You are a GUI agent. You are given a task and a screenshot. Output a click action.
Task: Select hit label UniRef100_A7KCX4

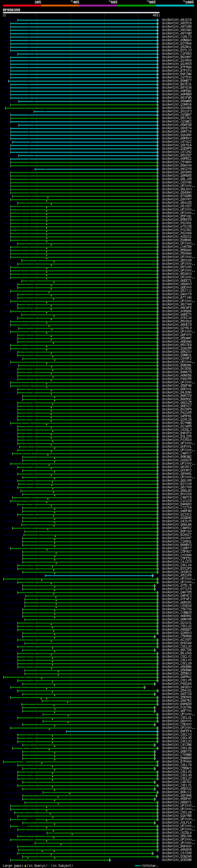pos(176,318)
